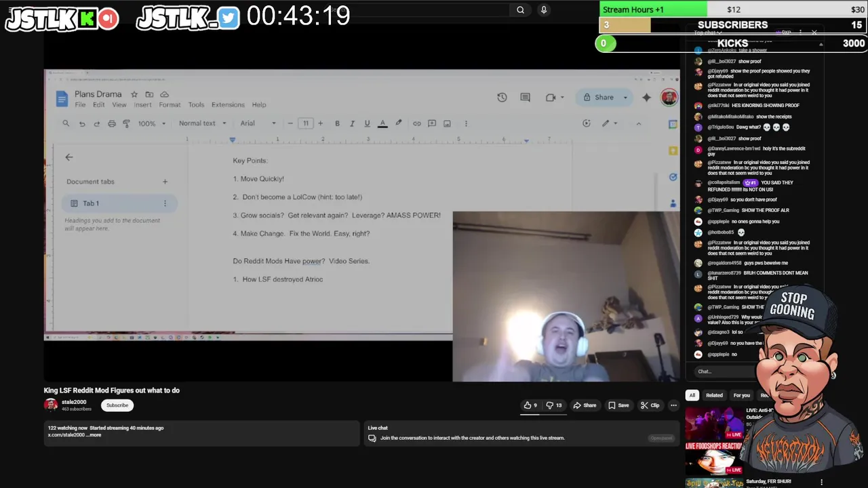Open the Share button dropdown arrow
The width and height of the screenshot is (868, 488).
(625, 97)
